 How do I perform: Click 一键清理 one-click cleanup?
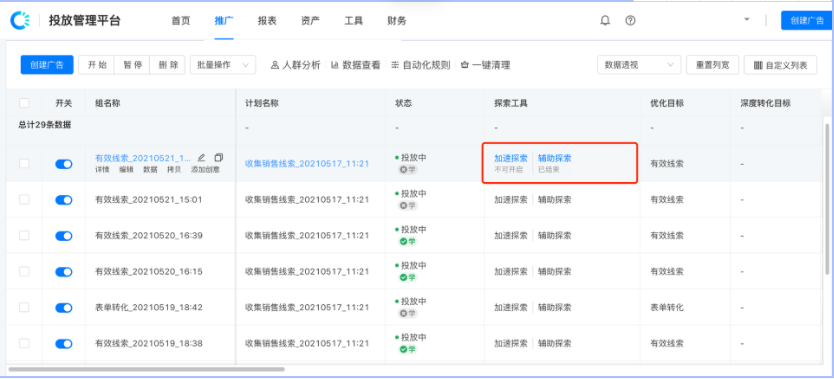click(486, 65)
